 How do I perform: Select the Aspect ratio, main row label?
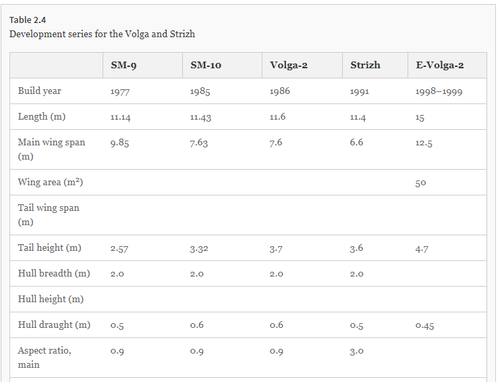pyautogui.click(x=45, y=357)
